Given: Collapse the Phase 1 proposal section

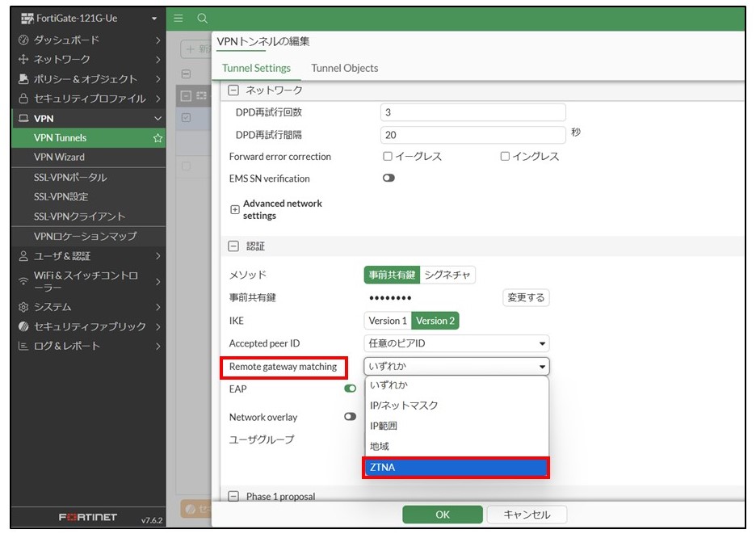Looking at the screenshot, I should (233, 497).
